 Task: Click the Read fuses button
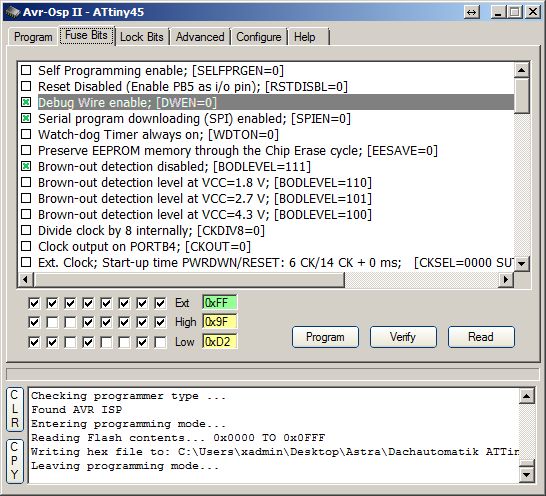point(481,337)
